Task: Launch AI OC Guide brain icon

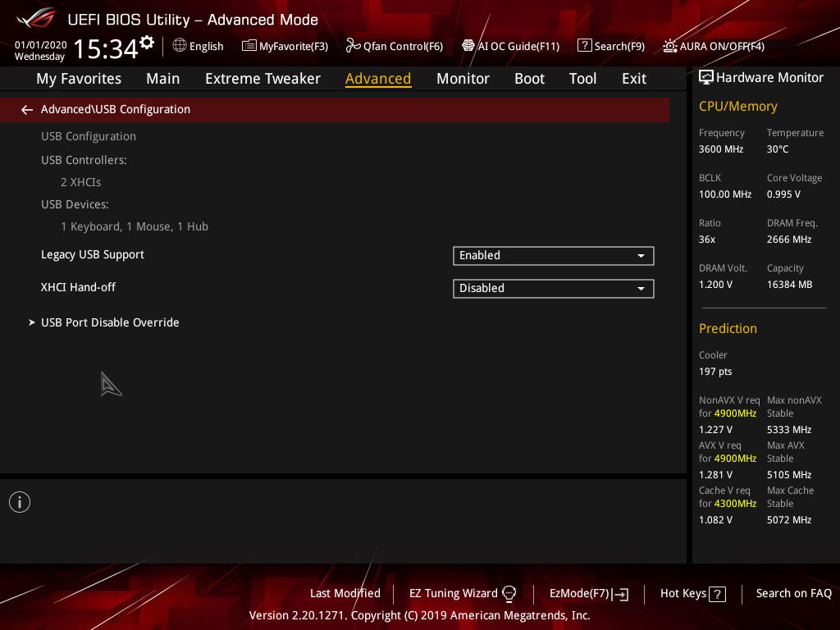Action: point(468,46)
